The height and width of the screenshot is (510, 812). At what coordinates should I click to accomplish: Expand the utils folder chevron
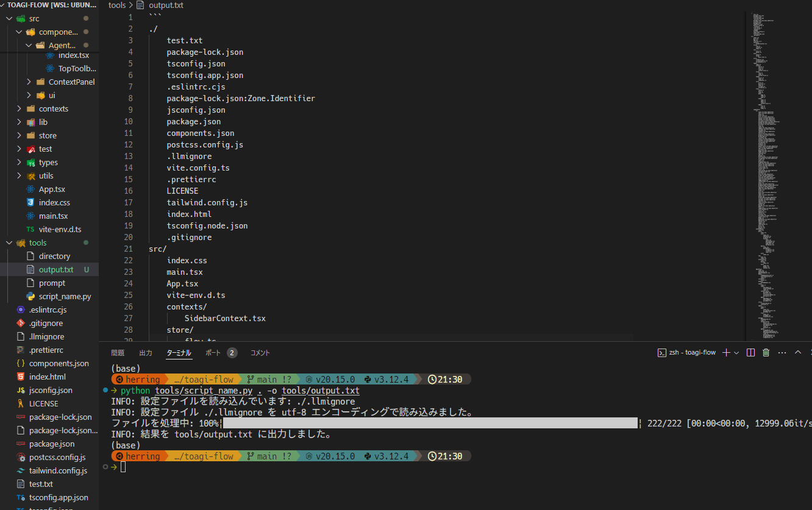(x=19, y=175)
